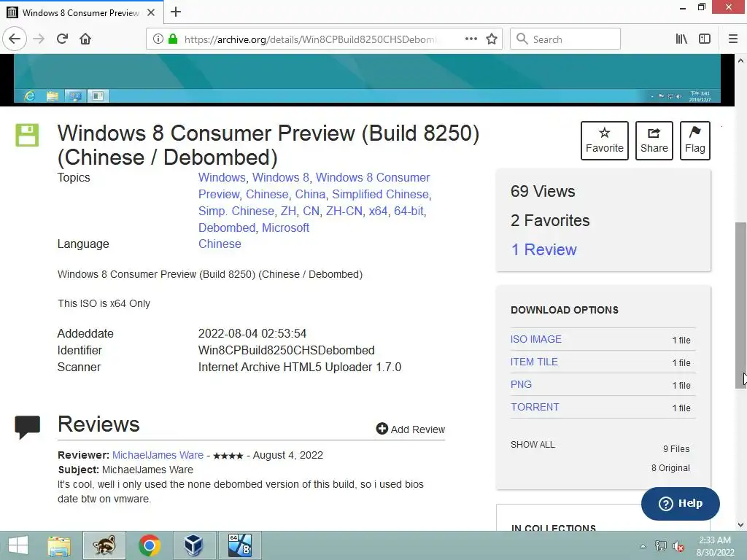The height and width of the screenshot is (560, 747).
Task: Click the scrollbar up arrow
Action: pyautogui.click(x=740, y=61)
